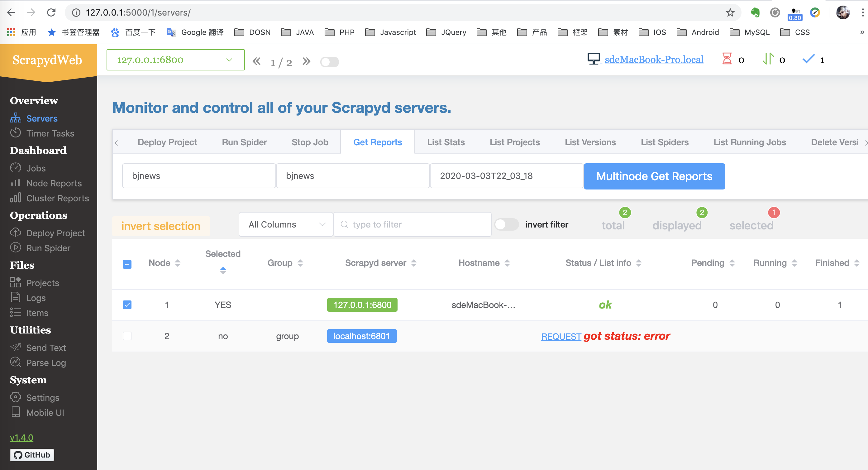Click the Deploy Project cloud upload icon
The height and width of the screenshot is (470, 868).
pyautogui.click(x=16, y=233)
